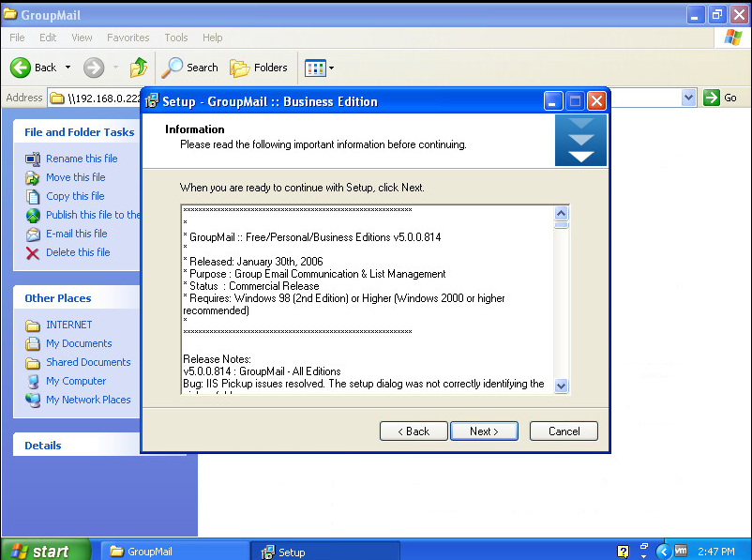The height and width of the screenshot is (560, 752).
Task: Click the Views icon in toolbar
Action: 314,68
